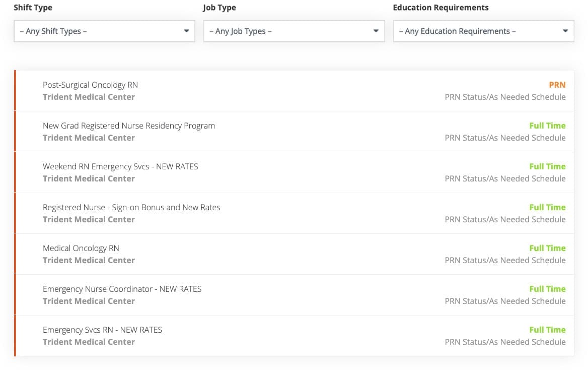
Task: Open the Shift Type dropdown
Action: pos(104,31)
